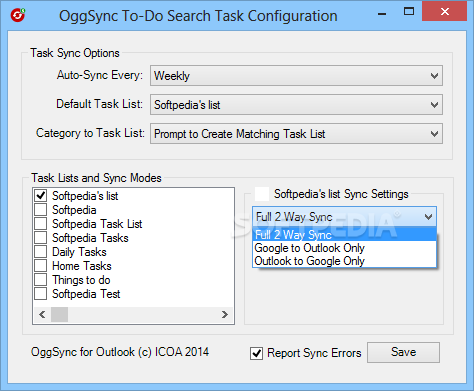Image resolution: width=474 pixels, height=391 pixels.
Task: Open the Default Task List dropdown
Action: click(296, 105)
